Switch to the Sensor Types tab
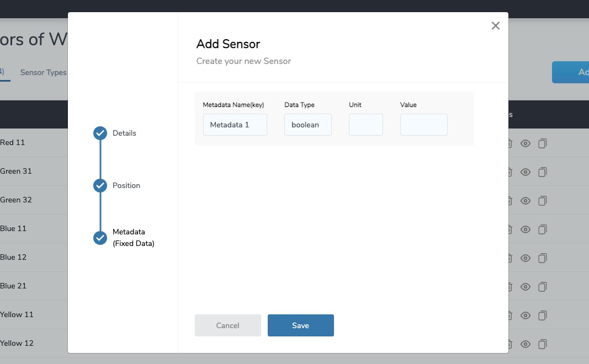This screenshot has height=364, width=589. tap(43, 72)
